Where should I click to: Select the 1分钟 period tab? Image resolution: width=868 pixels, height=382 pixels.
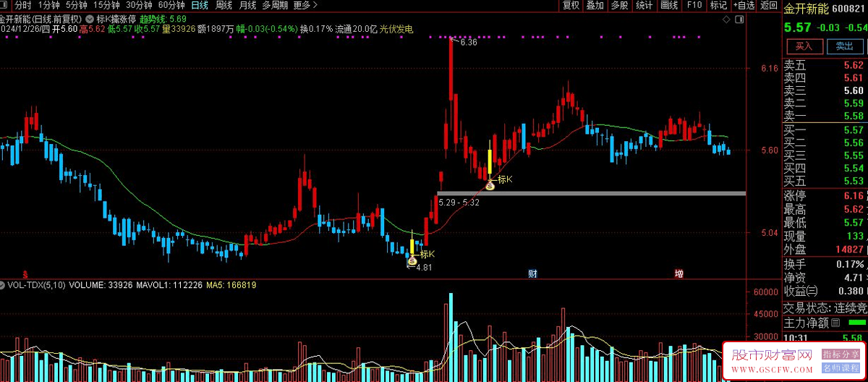tap(48, 5)
